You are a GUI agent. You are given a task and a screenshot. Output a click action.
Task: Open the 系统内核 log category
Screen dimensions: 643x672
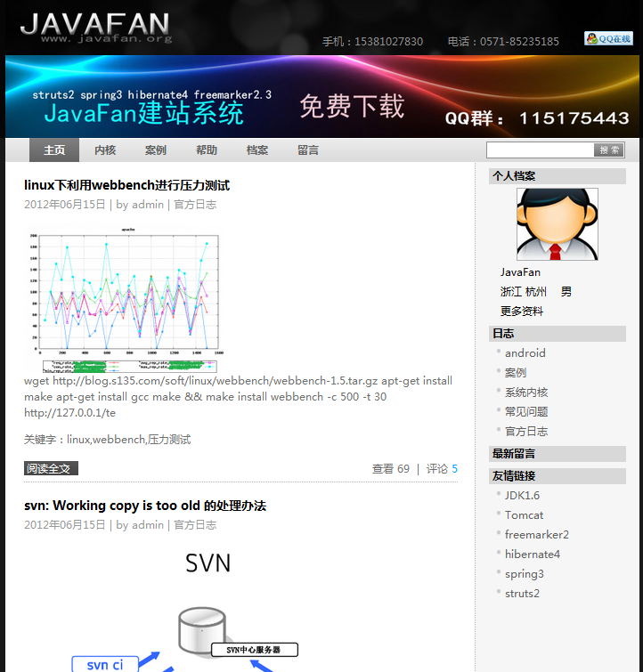pos(526,393)
